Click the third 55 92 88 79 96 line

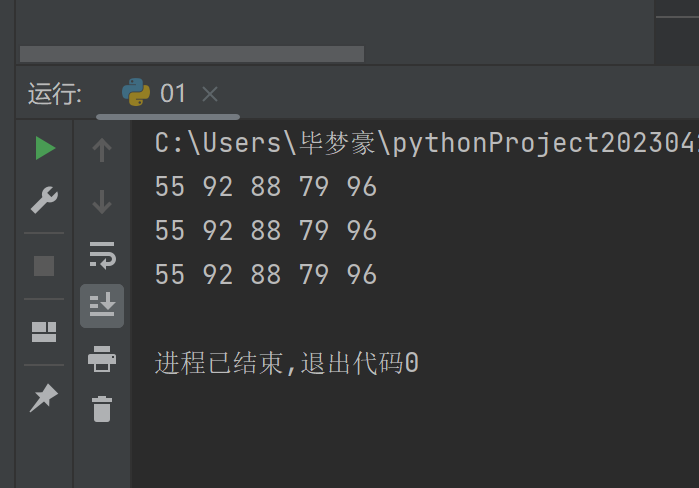pyautogui.click(x=266, y=274)
